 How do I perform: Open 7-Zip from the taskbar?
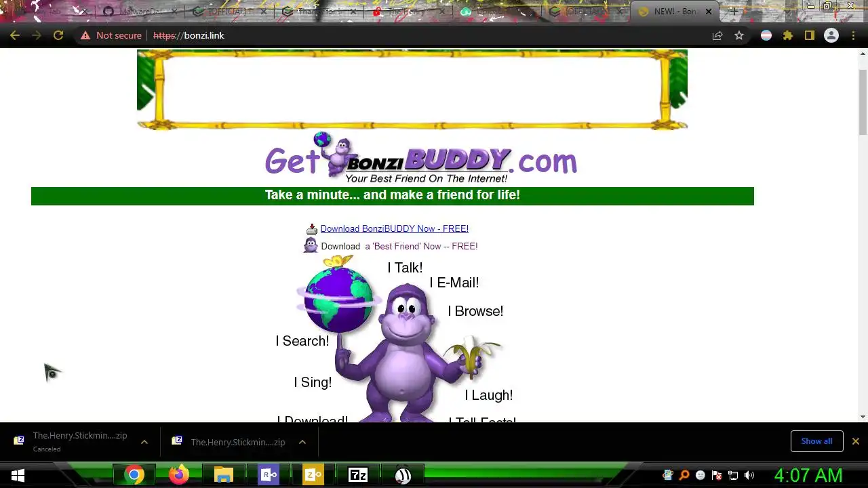click(358, 475)
